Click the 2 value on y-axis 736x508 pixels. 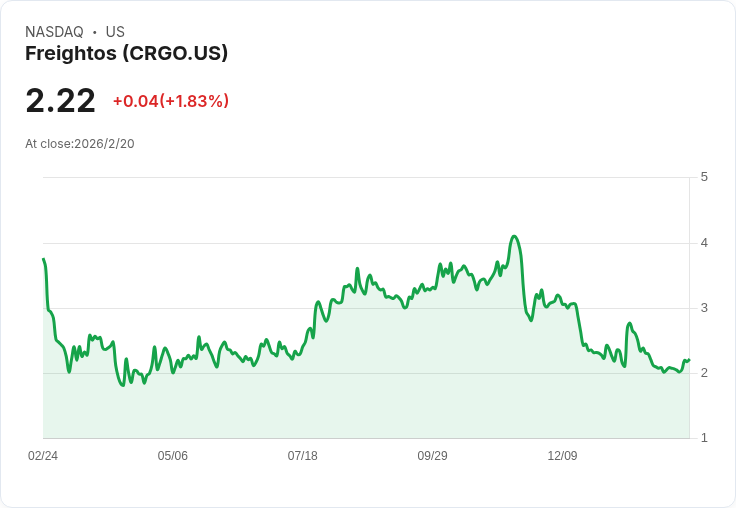click(x=704, y=373)
